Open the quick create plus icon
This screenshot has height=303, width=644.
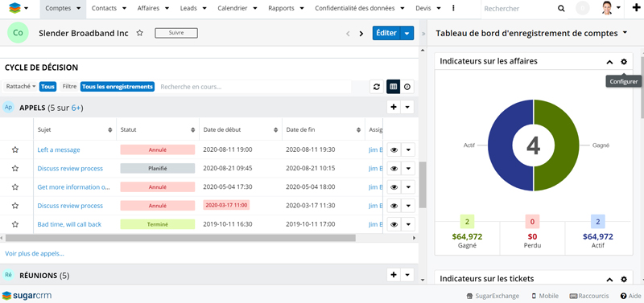[x=636, y=8]
